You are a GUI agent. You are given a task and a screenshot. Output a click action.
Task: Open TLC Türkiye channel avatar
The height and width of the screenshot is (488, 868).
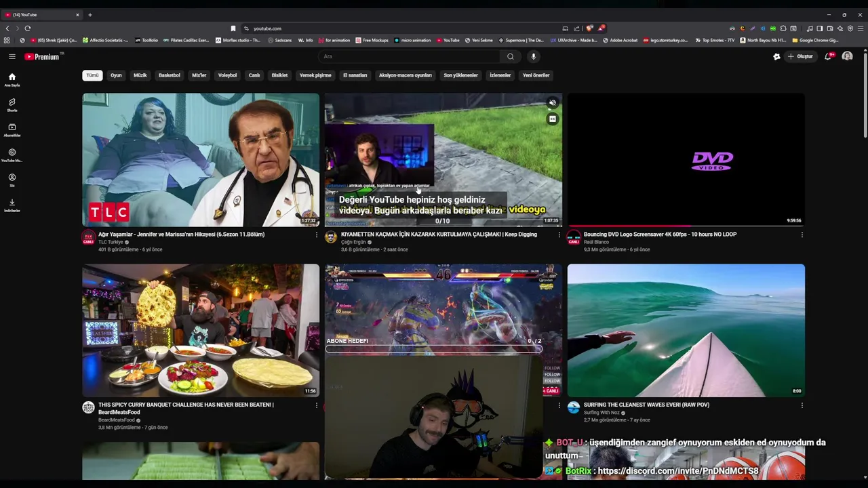click(x=88, y=237)
